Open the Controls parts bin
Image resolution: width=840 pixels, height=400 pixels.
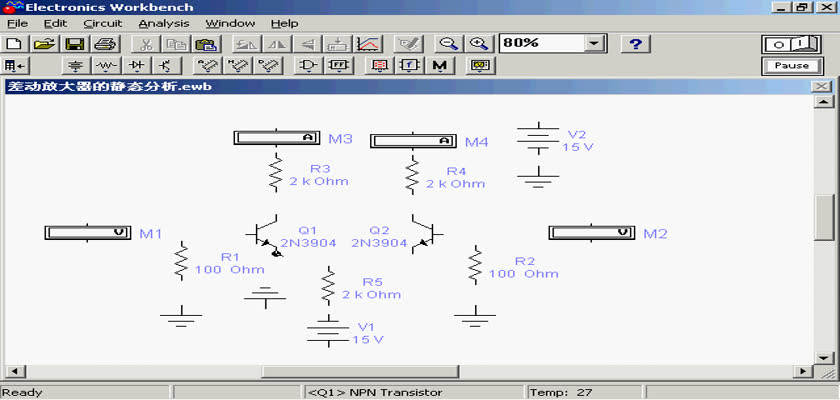[x=409, y=66]
